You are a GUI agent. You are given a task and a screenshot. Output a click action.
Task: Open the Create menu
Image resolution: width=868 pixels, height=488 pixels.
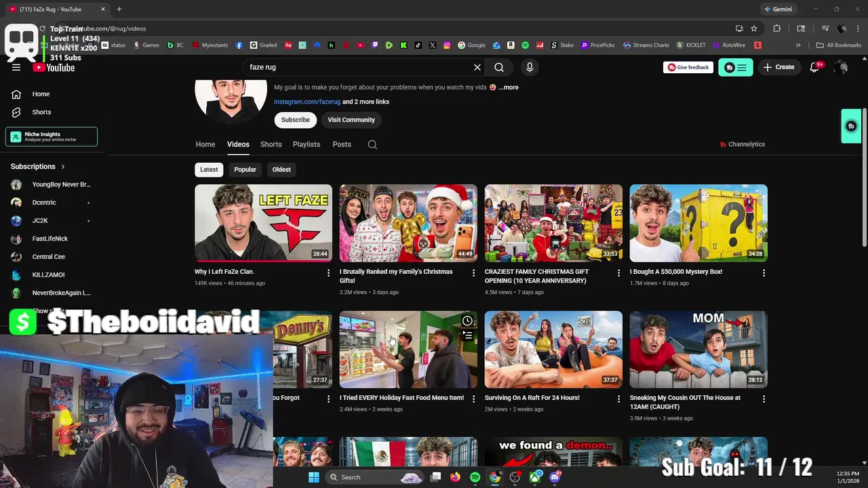click(x=778, y=67)
